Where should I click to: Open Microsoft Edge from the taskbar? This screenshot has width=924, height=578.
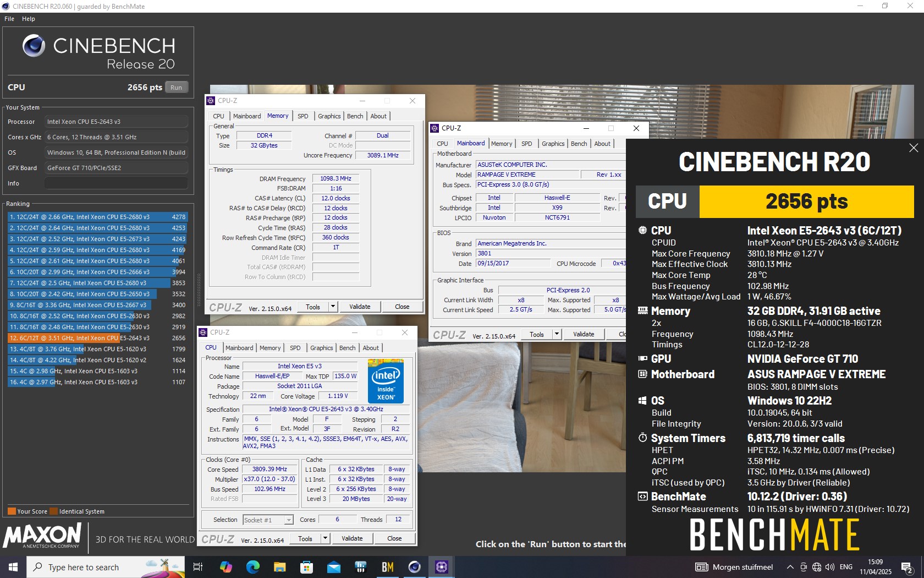pyautogui.click(x=252, y=567)
